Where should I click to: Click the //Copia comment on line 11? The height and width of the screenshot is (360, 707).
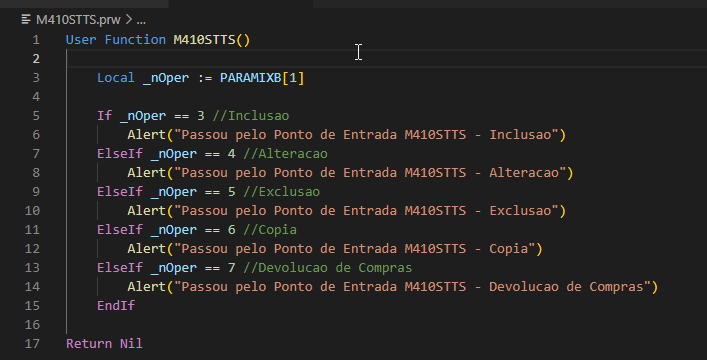click(x=270, y=229)
